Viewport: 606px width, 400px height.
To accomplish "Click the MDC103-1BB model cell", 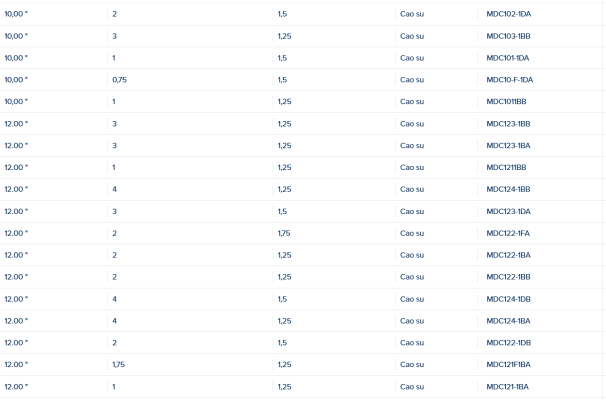I will point(508,36).
